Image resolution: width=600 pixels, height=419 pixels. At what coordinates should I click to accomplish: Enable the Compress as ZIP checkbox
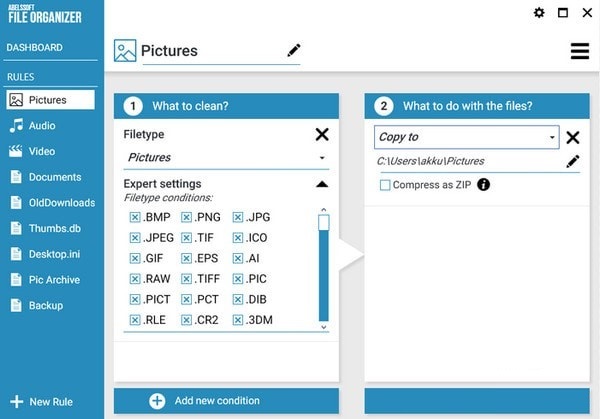tap(385, 185)
